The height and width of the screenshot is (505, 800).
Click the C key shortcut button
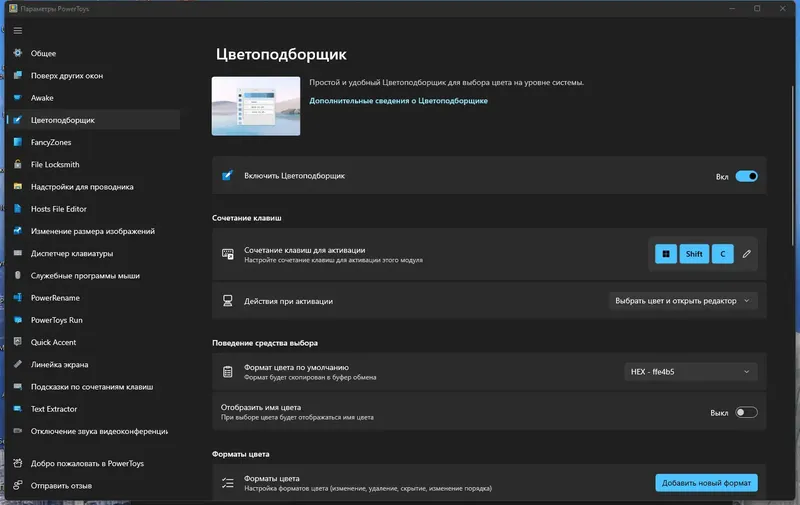(x=722, y=254)
